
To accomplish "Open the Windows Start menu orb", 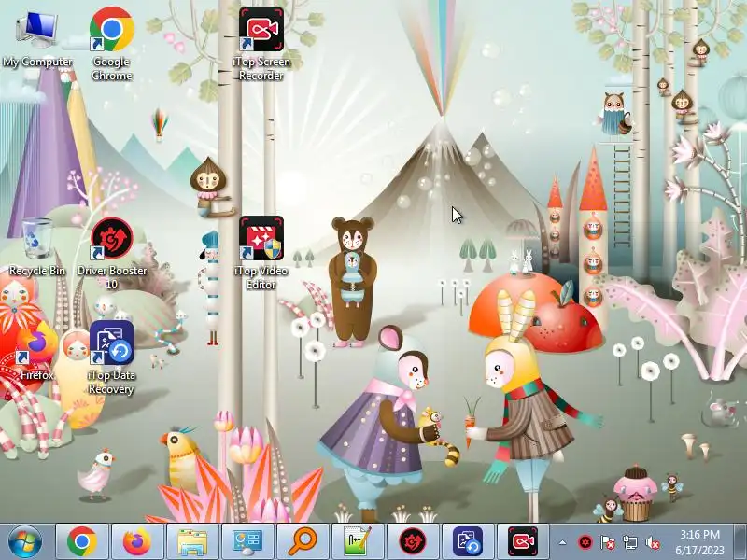I will 25,542.
